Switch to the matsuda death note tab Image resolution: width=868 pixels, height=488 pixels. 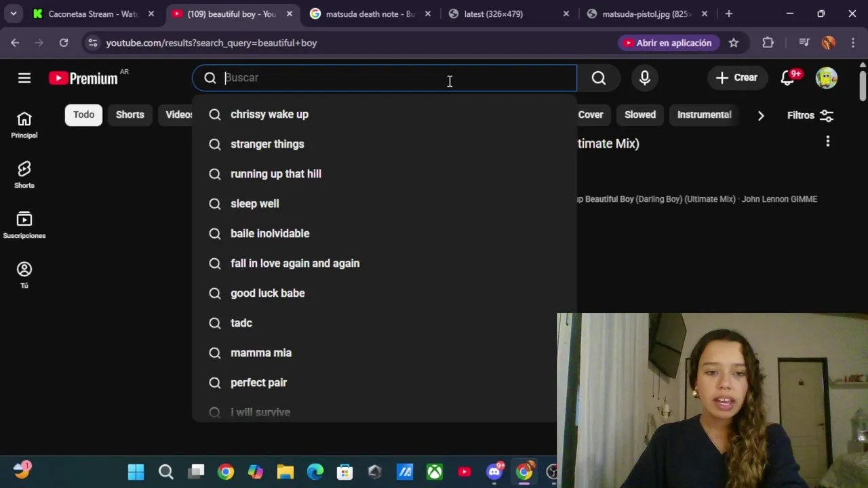(370, 14)
